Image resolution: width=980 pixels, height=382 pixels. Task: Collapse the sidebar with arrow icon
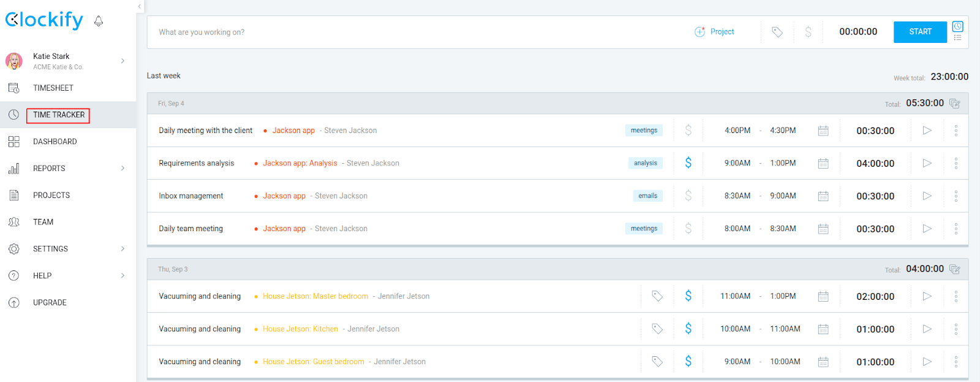pos(139,7)
